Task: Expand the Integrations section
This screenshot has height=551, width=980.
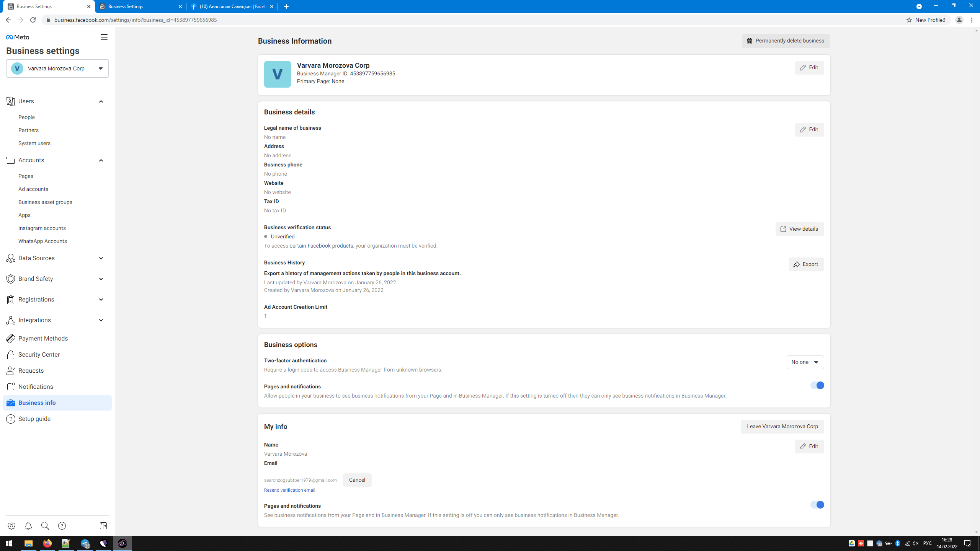Action: (101, 320)
